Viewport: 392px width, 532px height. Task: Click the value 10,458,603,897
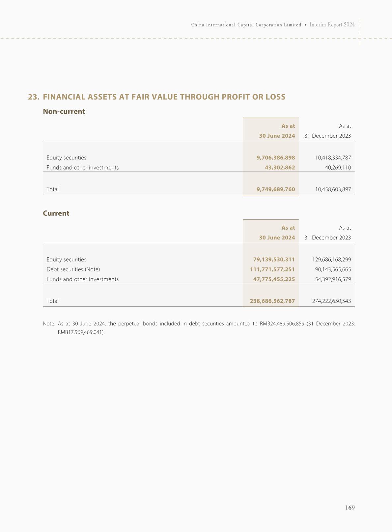(x=333, y=189)
